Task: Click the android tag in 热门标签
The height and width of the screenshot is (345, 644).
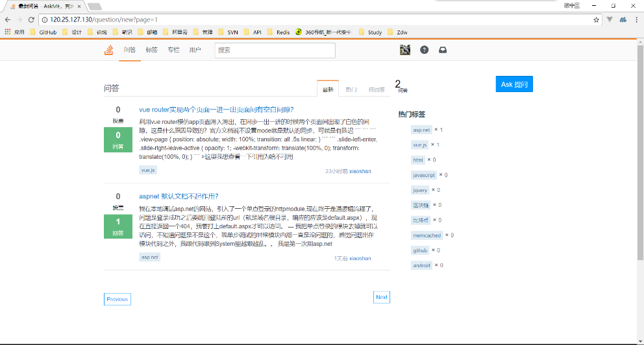Action: 421,265
